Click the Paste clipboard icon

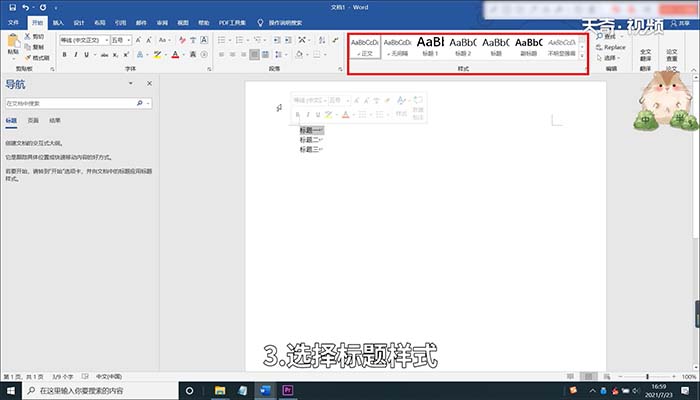click(x=13, y=42)
